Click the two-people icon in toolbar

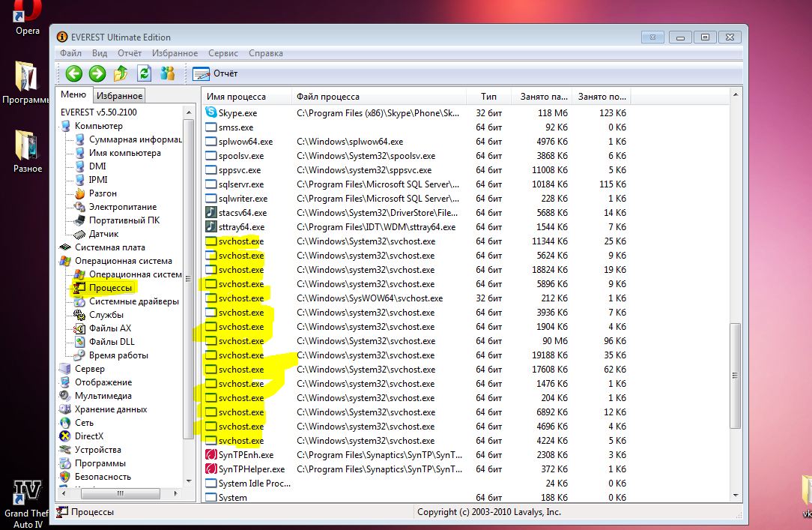coord(167,73)
